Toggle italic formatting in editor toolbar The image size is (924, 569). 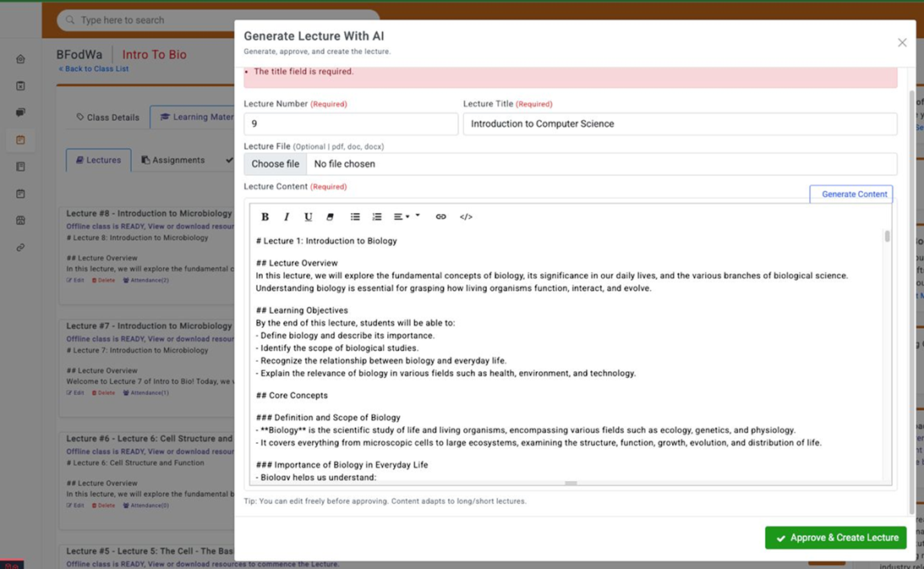coord(287,217)
